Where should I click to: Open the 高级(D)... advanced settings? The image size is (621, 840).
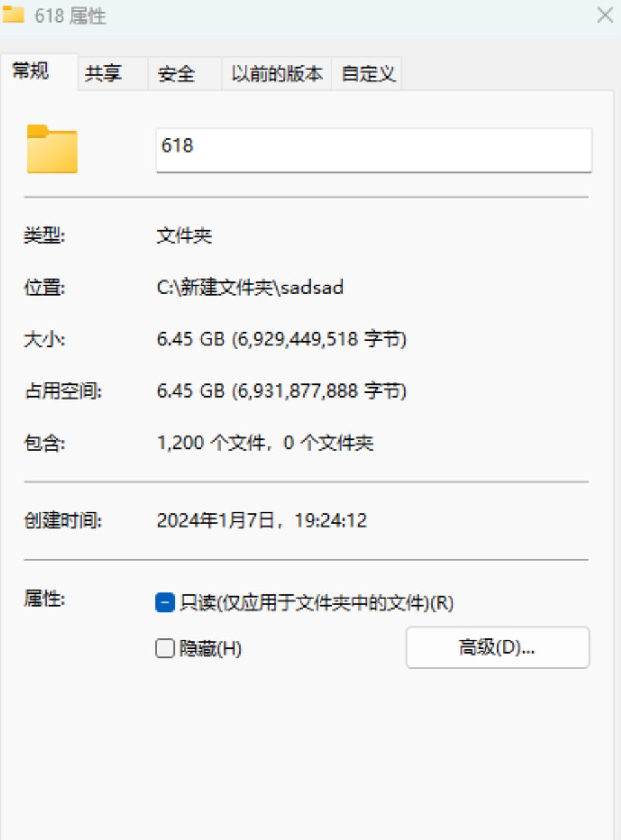[497, 647]
